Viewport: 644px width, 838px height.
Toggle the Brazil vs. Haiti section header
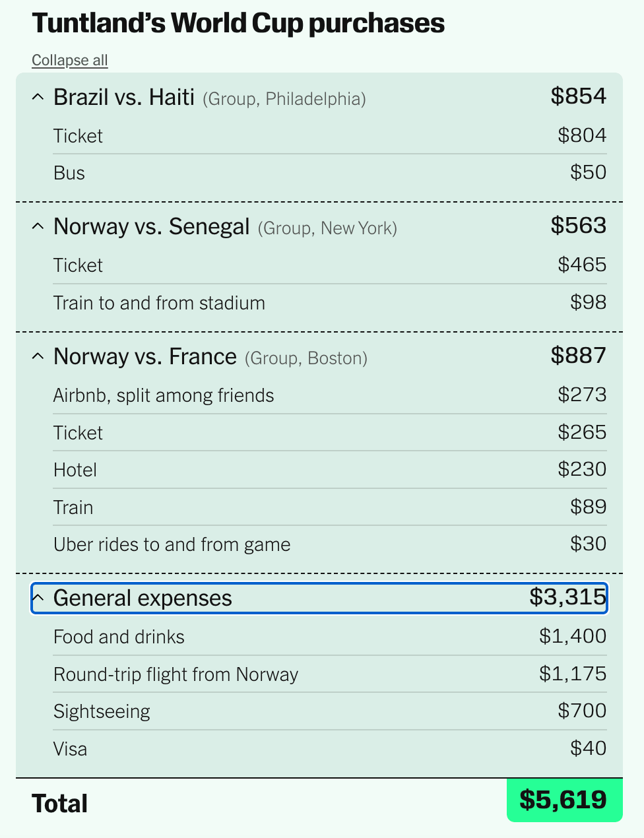pos(319,97)
